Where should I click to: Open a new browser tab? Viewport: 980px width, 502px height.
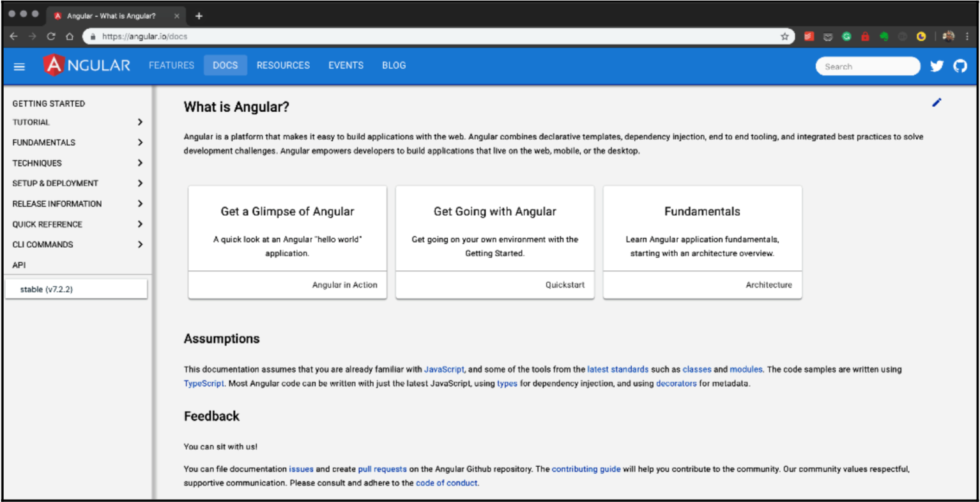click(199, 16)
